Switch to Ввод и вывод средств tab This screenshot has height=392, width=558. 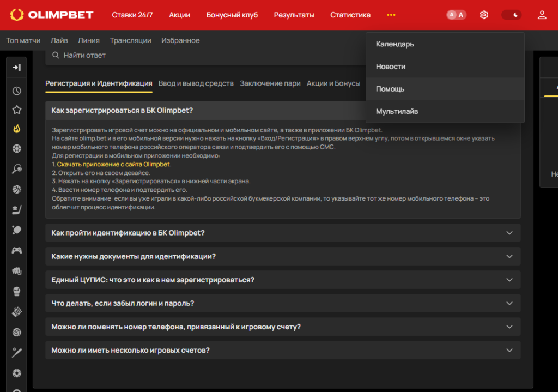pos(196,83)
